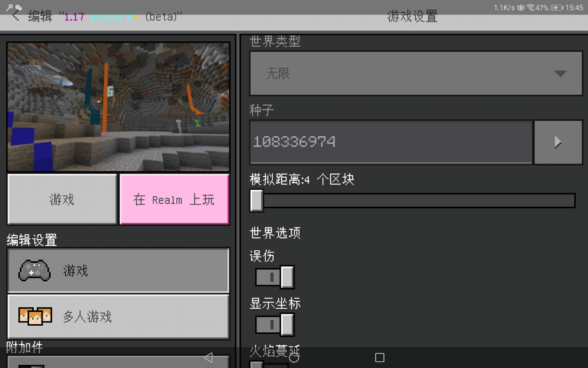Go back using the top-left arrow
The height and width of the screenshot is (368, 588).
coord(16,16)
